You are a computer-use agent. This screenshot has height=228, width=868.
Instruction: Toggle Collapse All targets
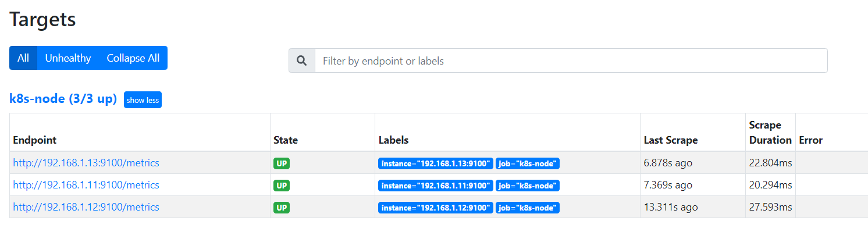133,58
